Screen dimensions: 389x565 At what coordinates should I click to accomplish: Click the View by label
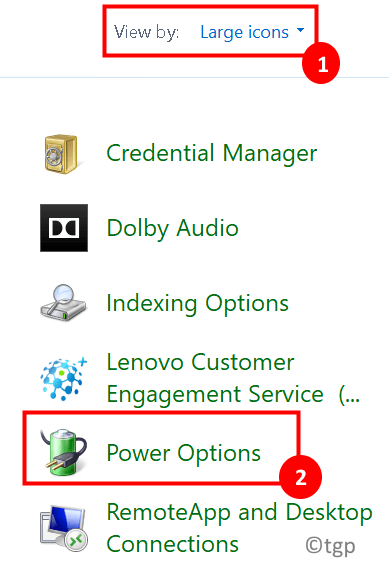pos(146,32)
